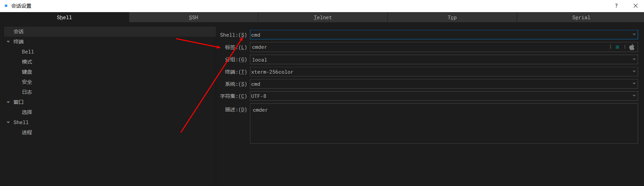Open the 键盘 settings item

coord(27,72)
